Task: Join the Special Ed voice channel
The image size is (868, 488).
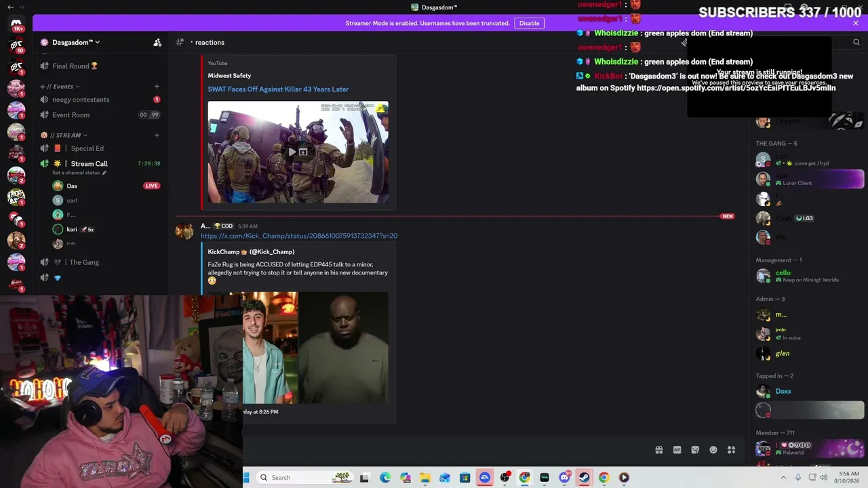Action: [x=100, y=148]
